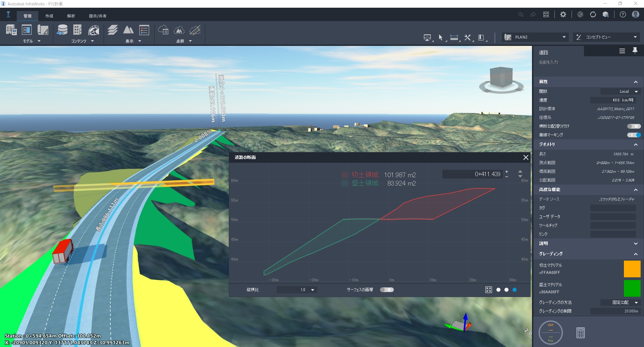Open application settings gear

[x=563, y=14]
